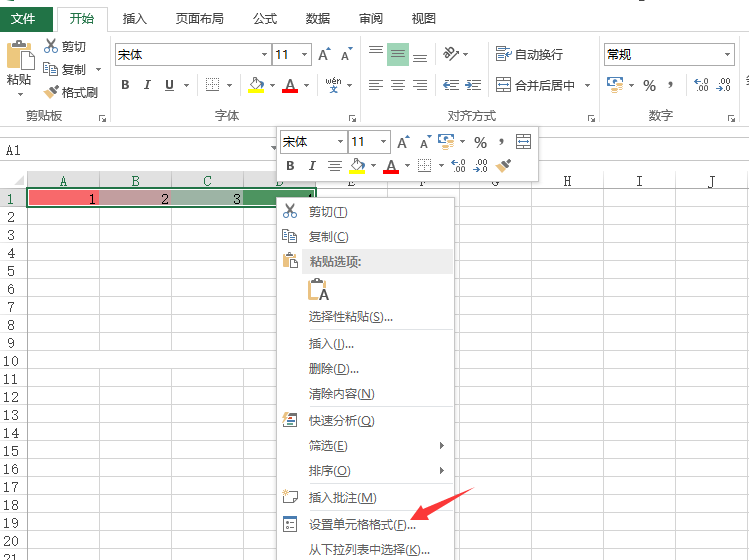
Task: Toggle middle align (highlighted) in ribbon
Action: click(x=398, y=54)
